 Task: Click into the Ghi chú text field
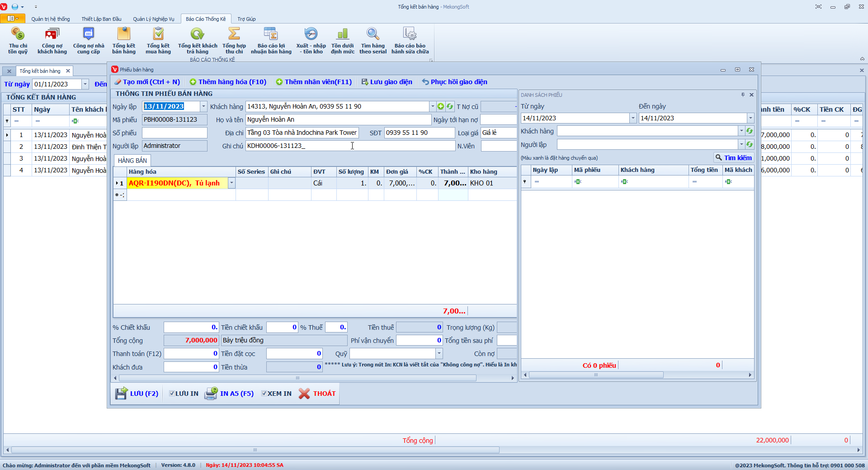coord(350,146)
